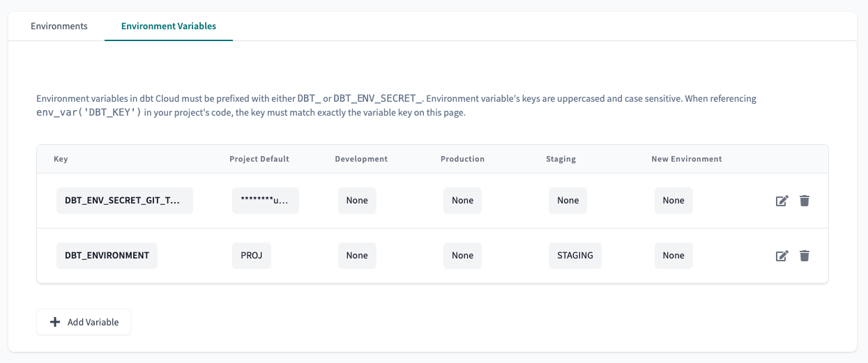Click the Project Default column header
The image size is (868, 363).
[259, 159]
